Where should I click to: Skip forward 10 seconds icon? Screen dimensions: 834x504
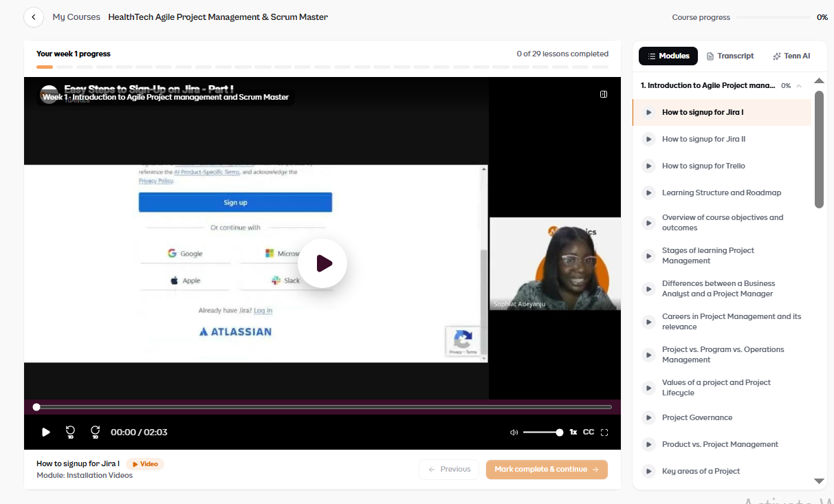[x=96, y=432]
